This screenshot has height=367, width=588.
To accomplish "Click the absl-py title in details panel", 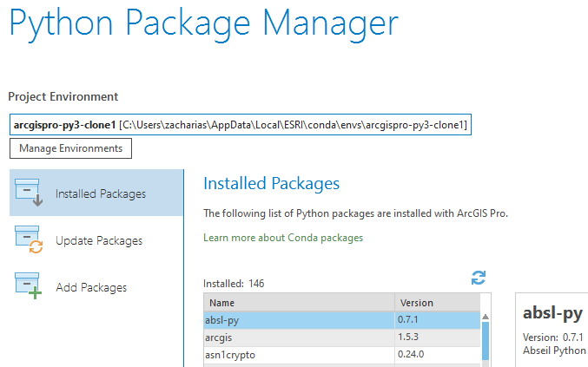I will 552,312.
